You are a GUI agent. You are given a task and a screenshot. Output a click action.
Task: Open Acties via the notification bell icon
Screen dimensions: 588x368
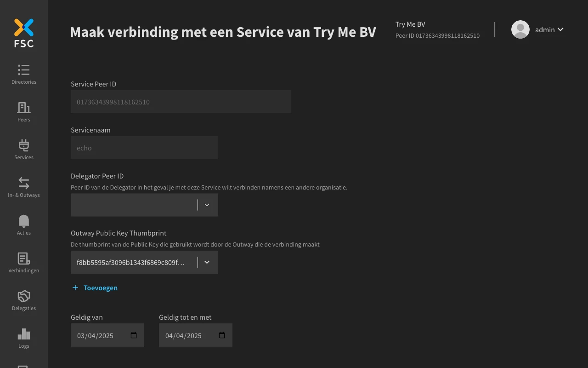point(23,221)
